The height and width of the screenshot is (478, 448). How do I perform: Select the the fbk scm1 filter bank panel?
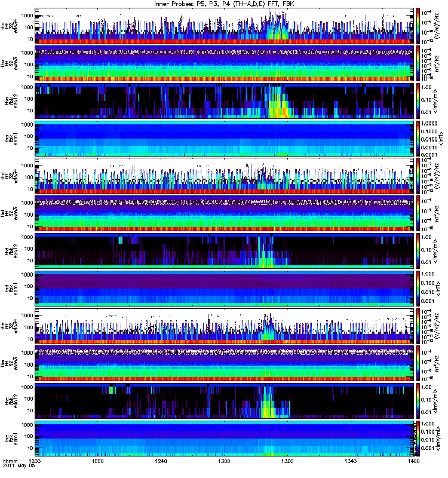coord(225,439)
